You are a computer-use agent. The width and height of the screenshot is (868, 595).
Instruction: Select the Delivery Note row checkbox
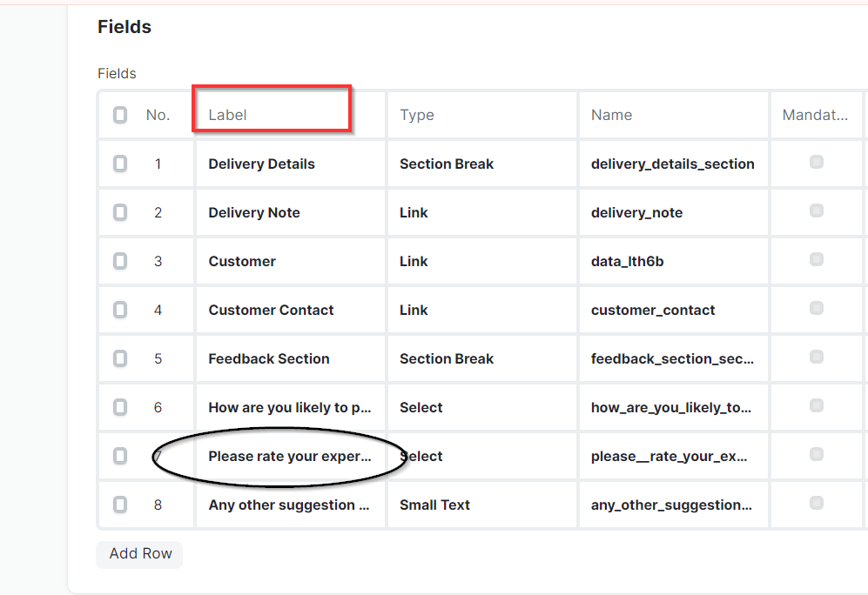pyautogui.click(x=120, y=212)
